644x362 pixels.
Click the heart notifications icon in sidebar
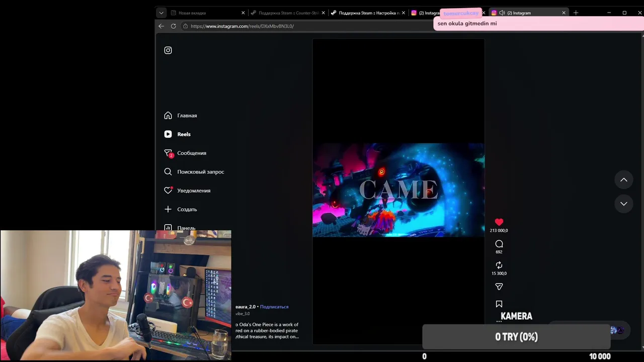point(168,191)
